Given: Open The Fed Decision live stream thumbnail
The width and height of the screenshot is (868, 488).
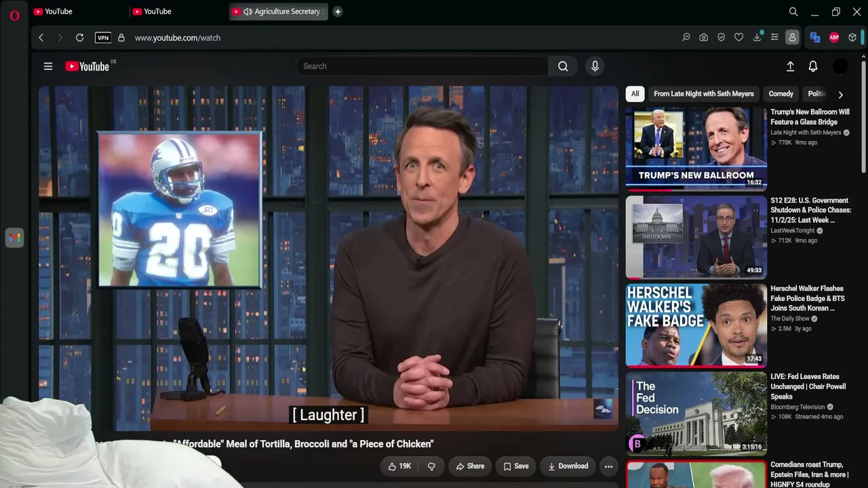Looking at the screenshot, I should pos(696,413).
